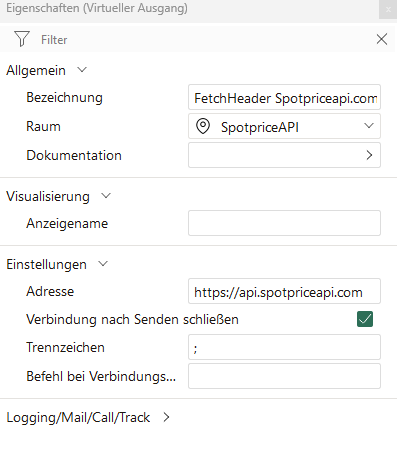Viewport: 397px width, 458px height.
Task: Edit the Bezeichnung field FetchHeader Spotpriceapi.com
Action: pos(284,97)
